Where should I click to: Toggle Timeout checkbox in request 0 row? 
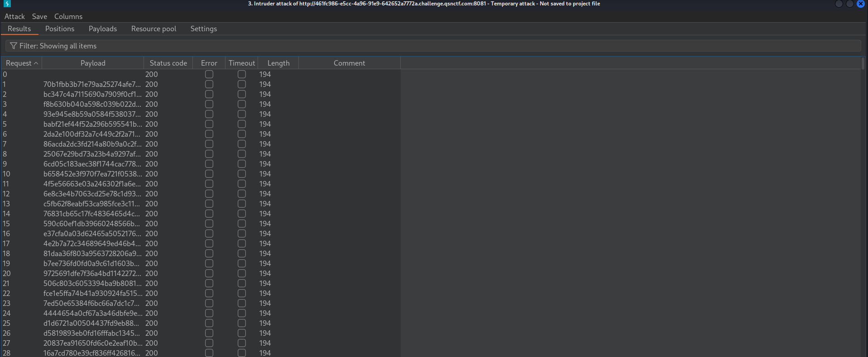(x=242, y=74)
